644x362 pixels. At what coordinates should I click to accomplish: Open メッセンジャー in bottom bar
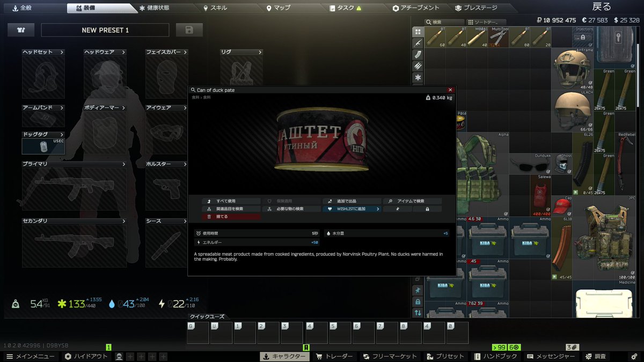point(551,357)
